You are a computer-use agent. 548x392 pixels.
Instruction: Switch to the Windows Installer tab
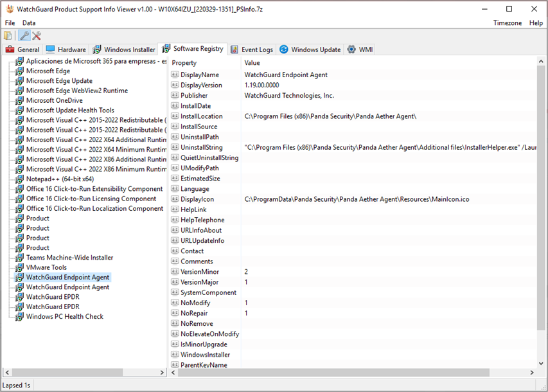click(x=124, y=49)
